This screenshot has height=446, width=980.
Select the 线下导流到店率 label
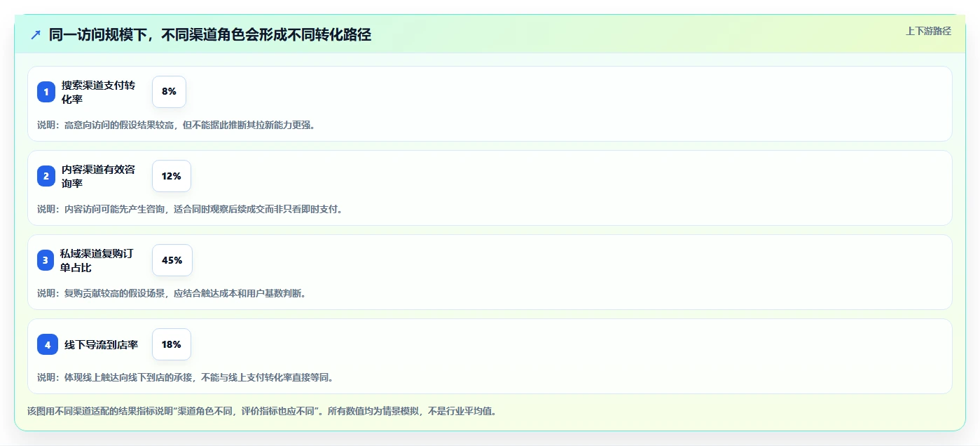point(101,344)
